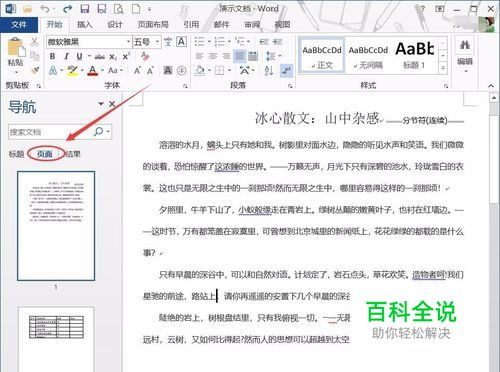Toggle subscript x₂ formatting
This screenshot has height=372, width=500.
113,57
